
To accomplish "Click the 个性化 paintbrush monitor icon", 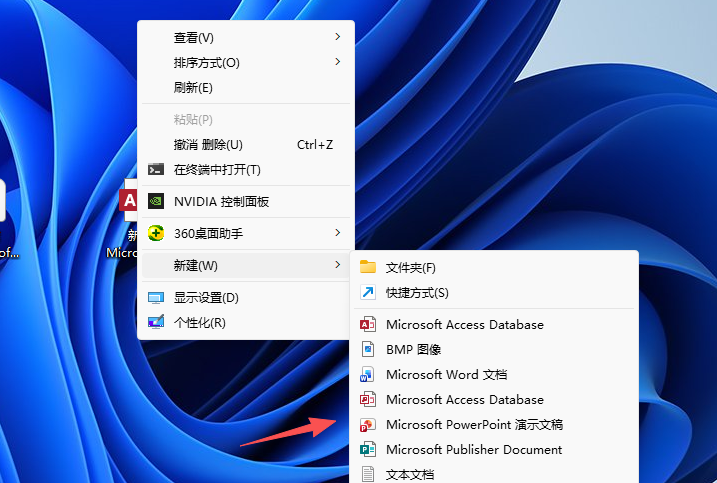I will point(156,322).
